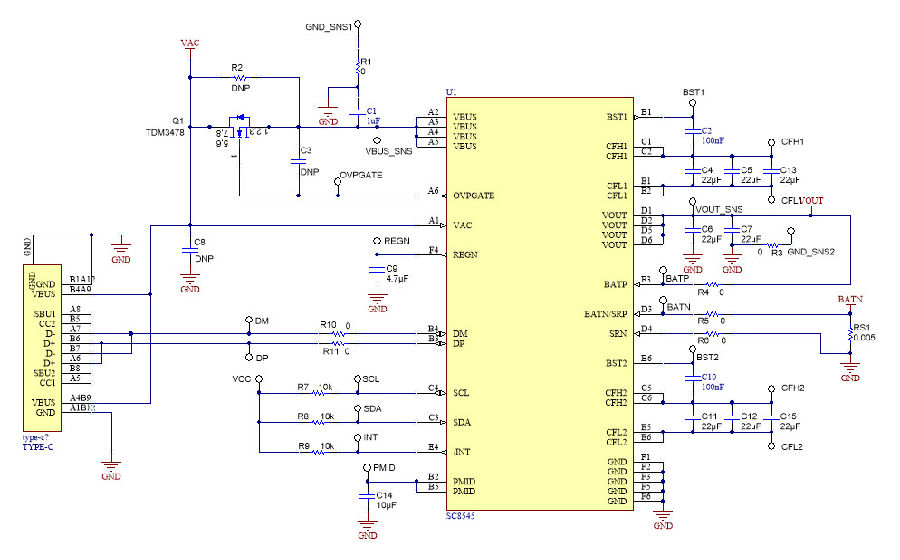Select the R1 resistor symbol below GND_SNS1
The image size is (900, 560).
click(359, 69)
